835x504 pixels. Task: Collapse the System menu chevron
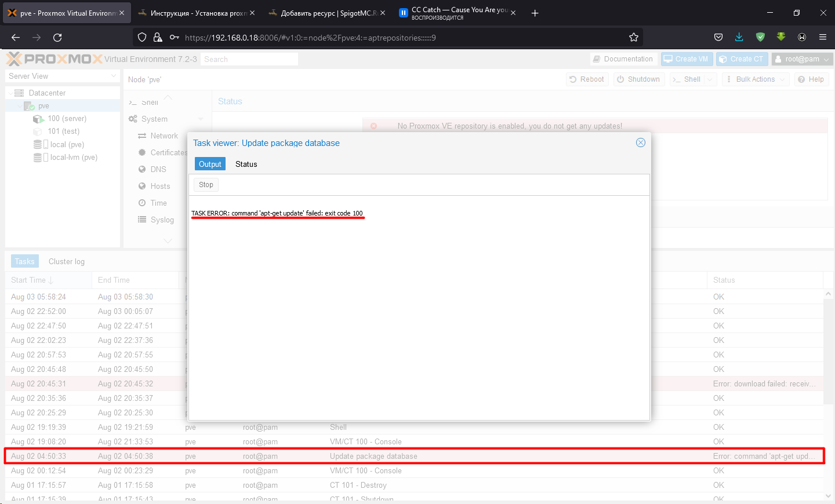tap(201, 119)
